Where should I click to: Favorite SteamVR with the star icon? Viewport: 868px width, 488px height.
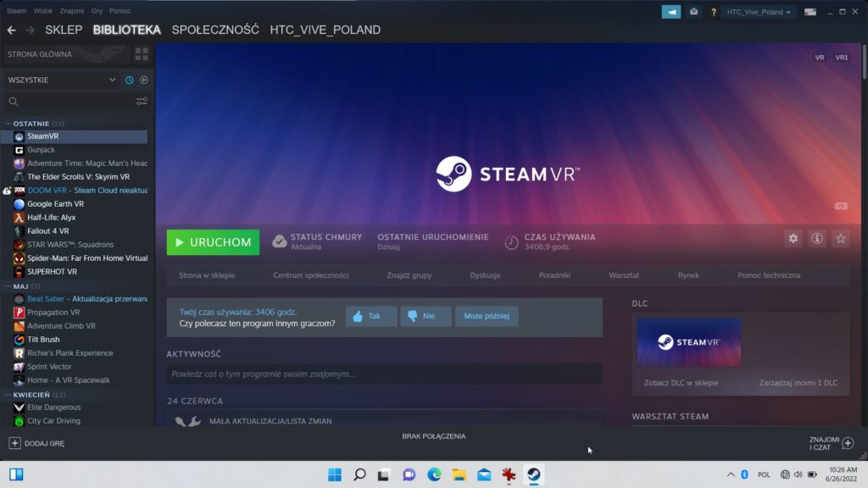pos(840,238)
